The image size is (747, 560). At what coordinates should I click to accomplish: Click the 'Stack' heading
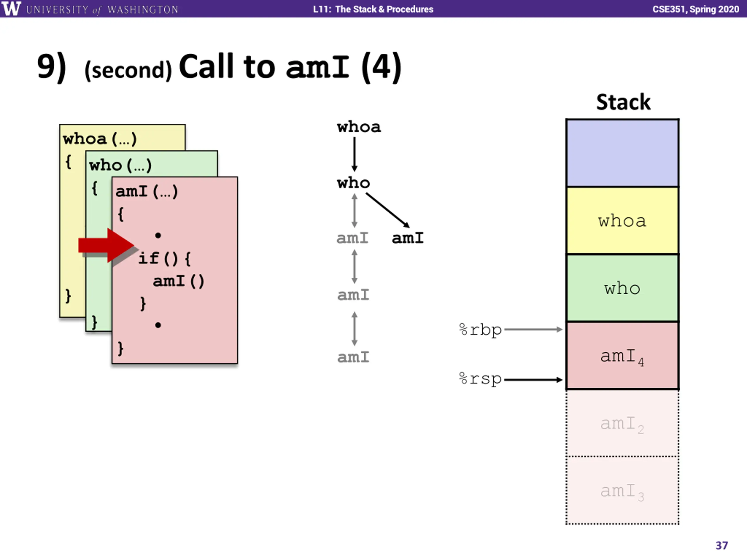623,102
